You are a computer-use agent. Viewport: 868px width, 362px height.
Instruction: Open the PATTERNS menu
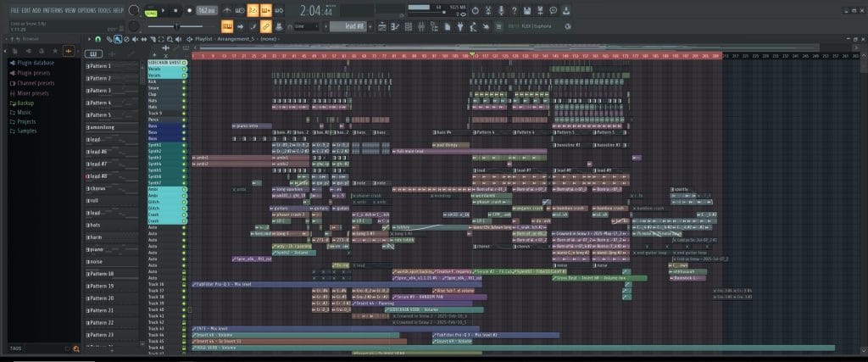coord(53,10)
